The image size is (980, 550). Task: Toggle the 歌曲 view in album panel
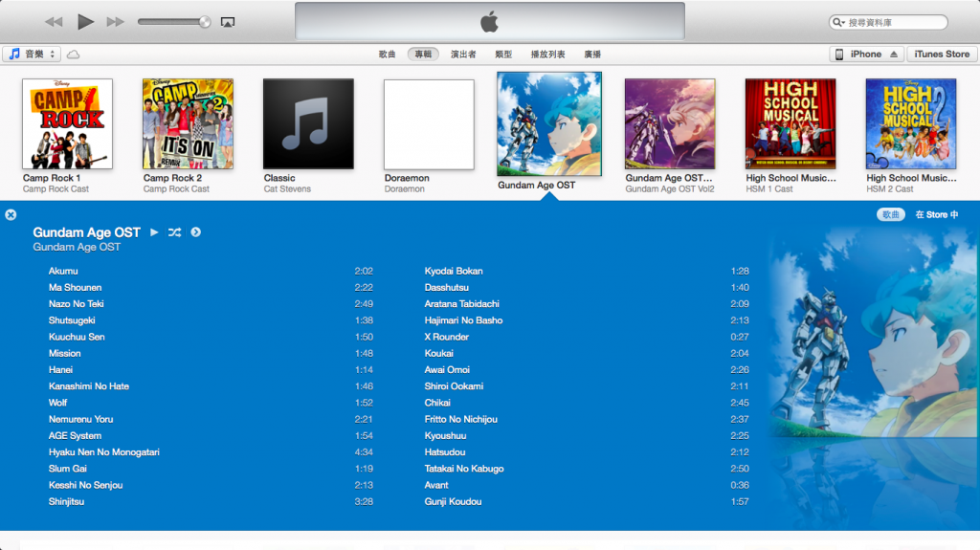click(x=890, y=215)
